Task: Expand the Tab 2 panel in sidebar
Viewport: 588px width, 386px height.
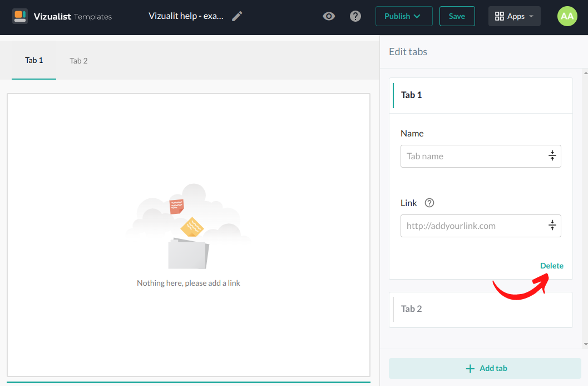Action: 481,309
